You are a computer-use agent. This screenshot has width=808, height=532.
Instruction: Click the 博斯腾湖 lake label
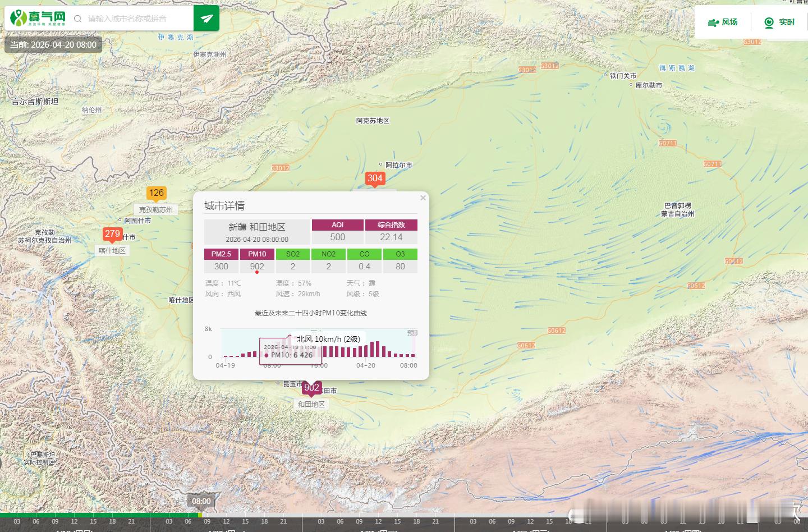(x=677, y=68)
